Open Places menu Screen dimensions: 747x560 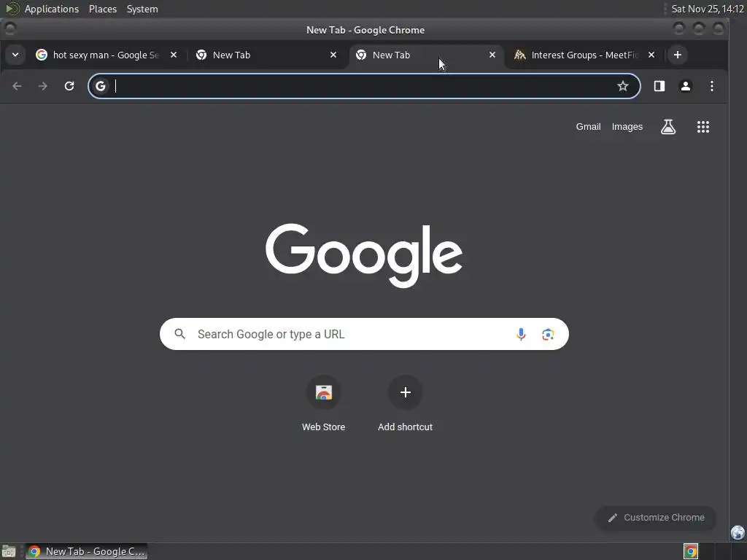pyautogui.click(x=103, y=9)
